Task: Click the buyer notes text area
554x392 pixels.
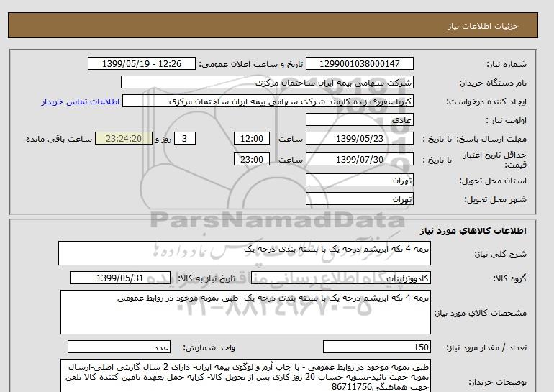Action: click(x=245, y=376)
